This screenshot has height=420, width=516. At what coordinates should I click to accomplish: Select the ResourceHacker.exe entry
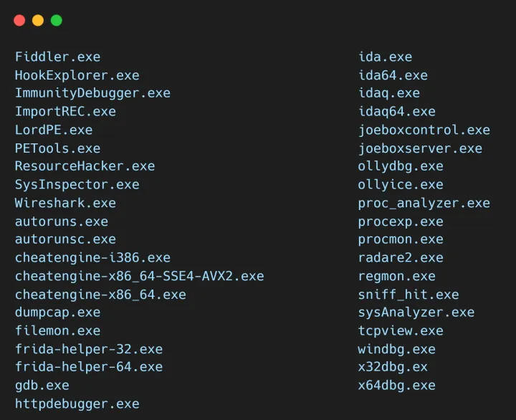(x=85, y=166)
